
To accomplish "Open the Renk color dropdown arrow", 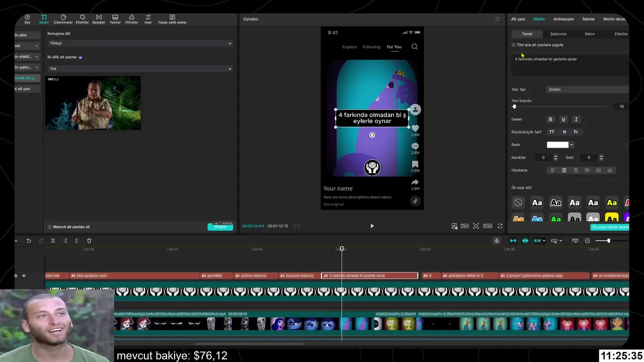I will (x=572, y=145).
